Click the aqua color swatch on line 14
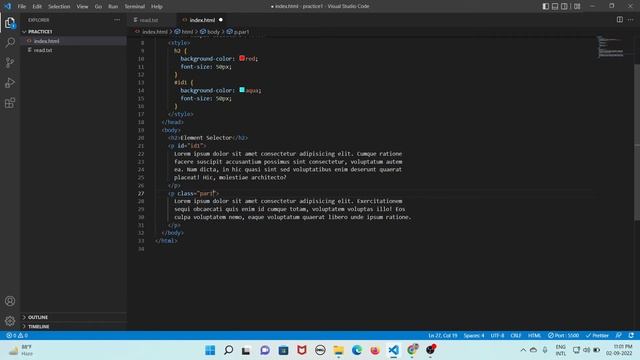640x360 pixels. pyautogui.click(x=242, y=90)
